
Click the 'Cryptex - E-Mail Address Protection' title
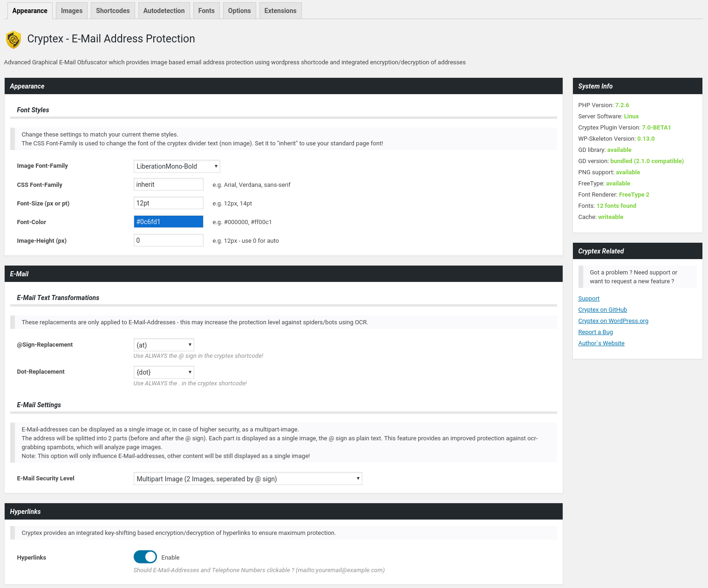click(x=111, y=39)
